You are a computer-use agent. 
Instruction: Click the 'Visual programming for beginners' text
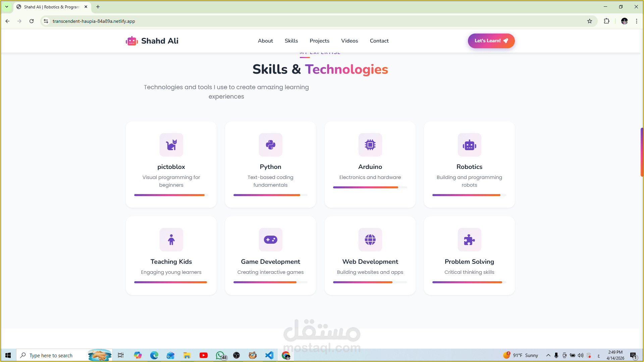(171, 181)
